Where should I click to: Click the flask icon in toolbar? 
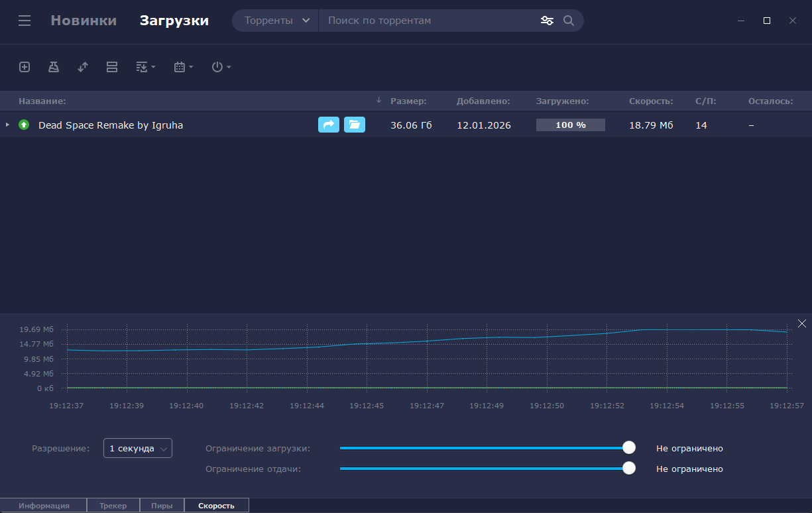[54, 67]
